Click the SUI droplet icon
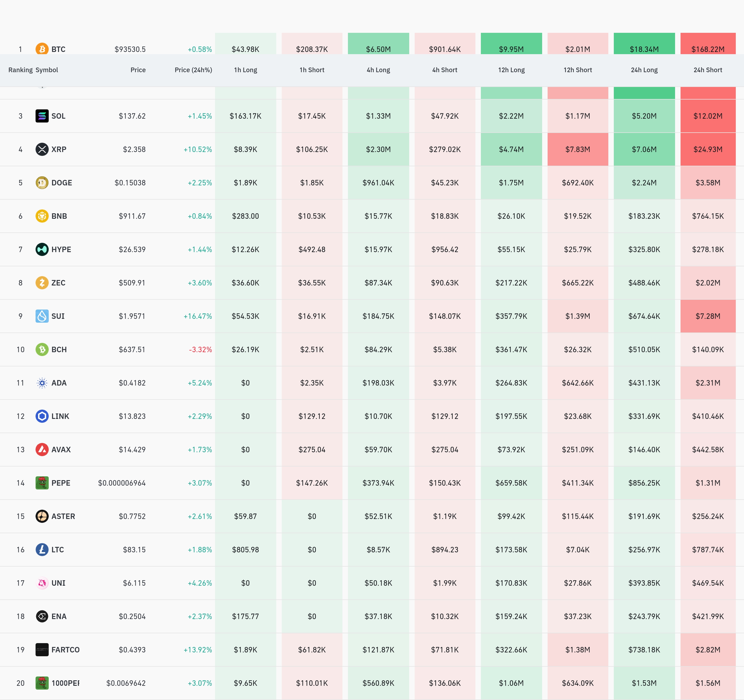744x700 pixels. click(42, 316)
